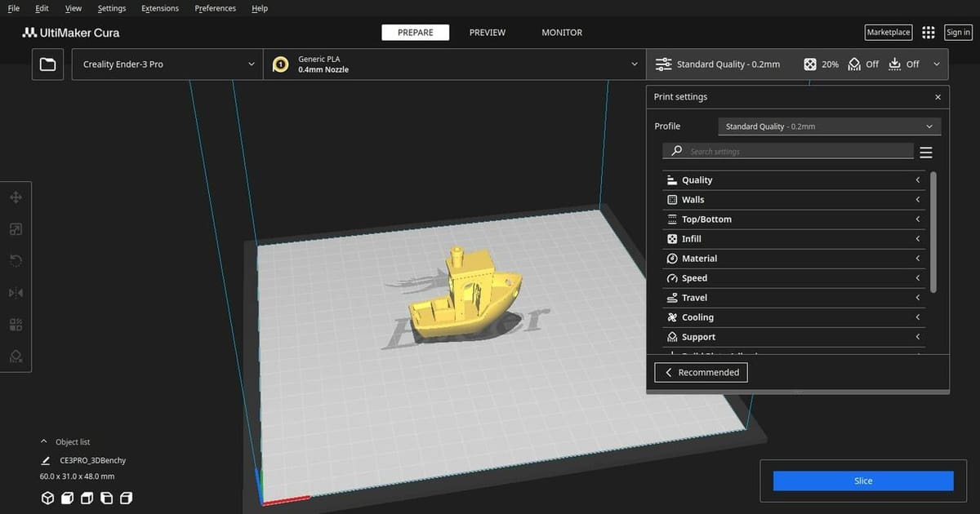The image size is (980, 514).
Task: Click the support Off icon
Action: click(854, 64)
